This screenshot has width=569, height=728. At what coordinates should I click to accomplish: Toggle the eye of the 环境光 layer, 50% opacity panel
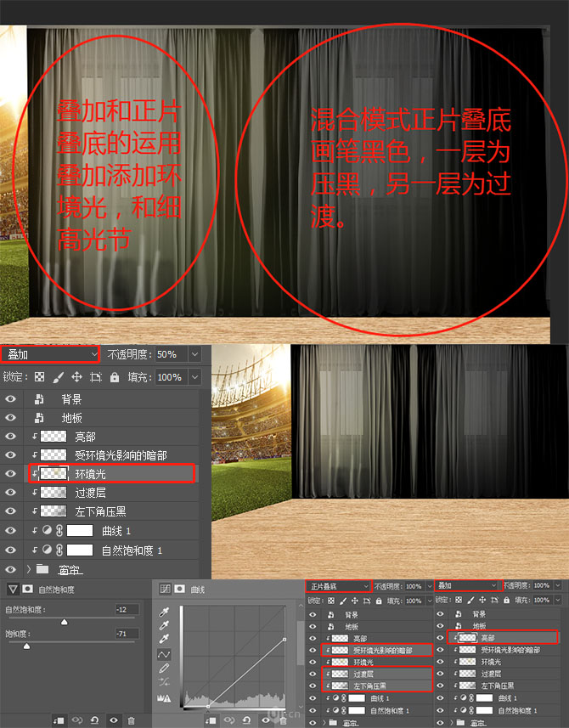click(10, 473)
